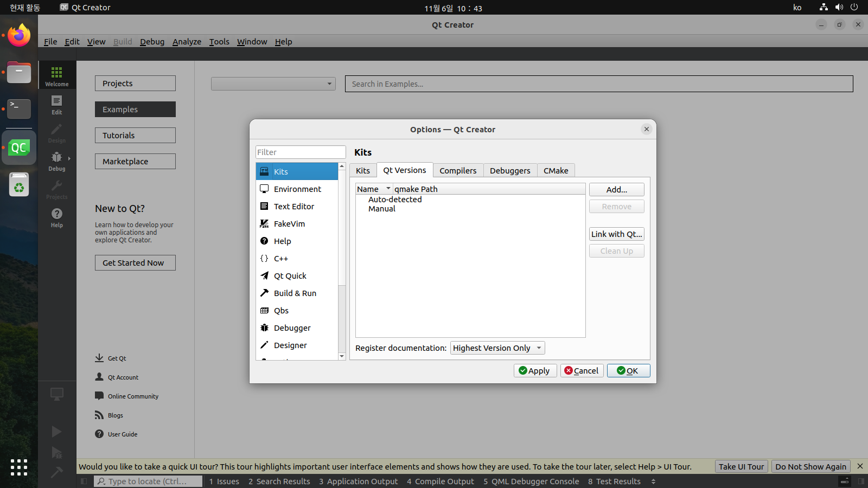Screen dimensions: 868x488
Task: Open Analyze menu
Action: pos(187,42)
